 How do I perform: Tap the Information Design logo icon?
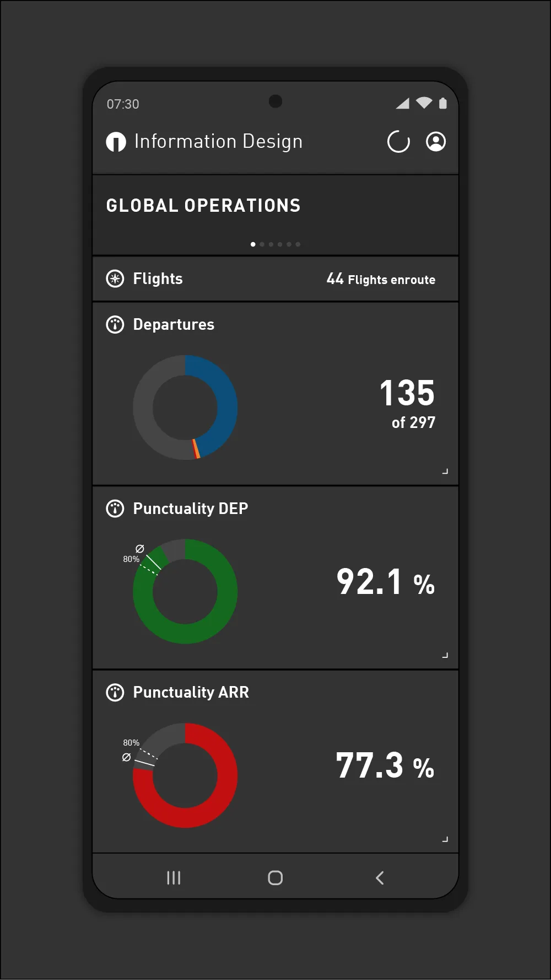116,142
